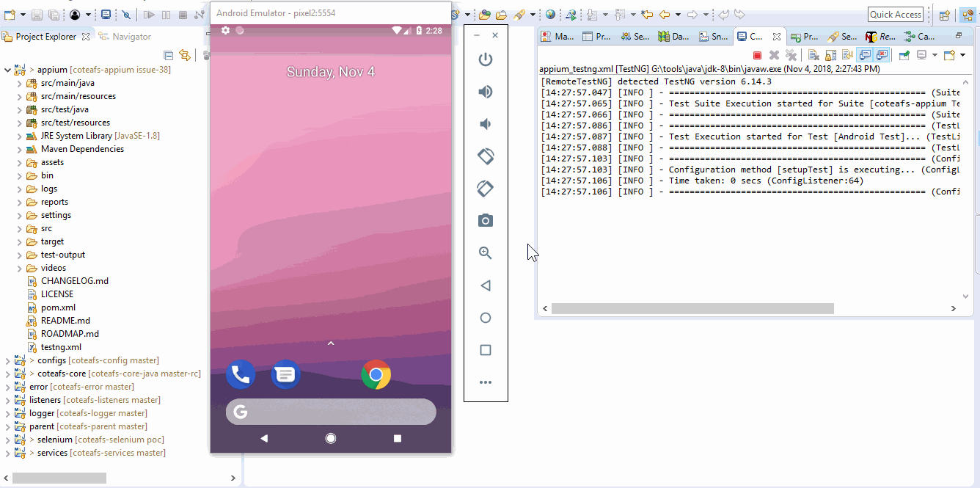Select testng.xml file
The width and height of the screenshot is (980, 488).
(61, 347)
